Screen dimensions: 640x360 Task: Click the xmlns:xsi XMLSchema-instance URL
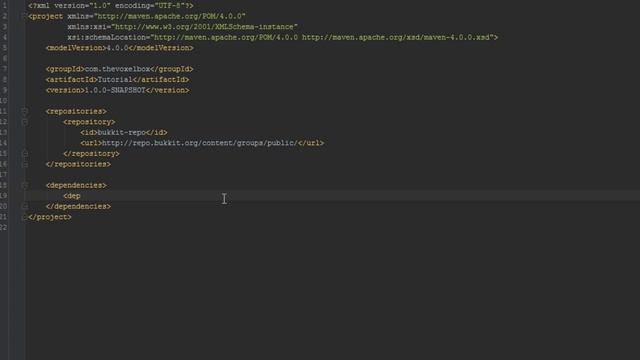pyautogui.click(x=204, y=27)
